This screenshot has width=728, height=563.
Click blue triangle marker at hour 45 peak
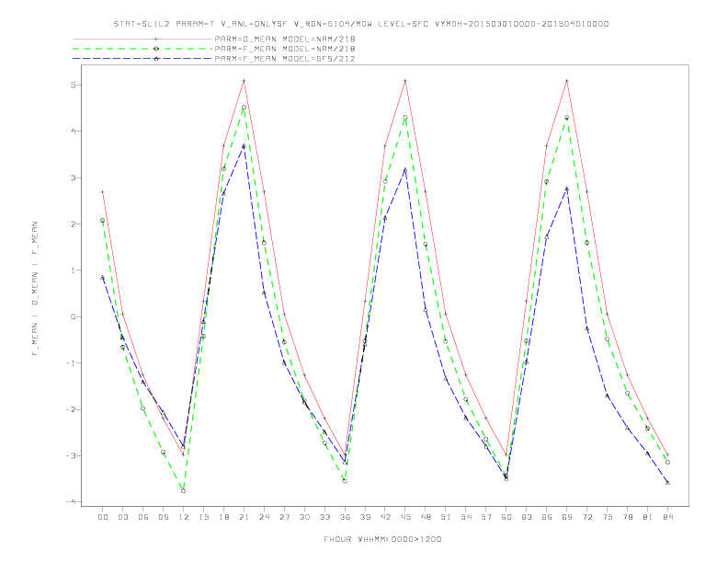pyautogui.click(x=405, y=170)
